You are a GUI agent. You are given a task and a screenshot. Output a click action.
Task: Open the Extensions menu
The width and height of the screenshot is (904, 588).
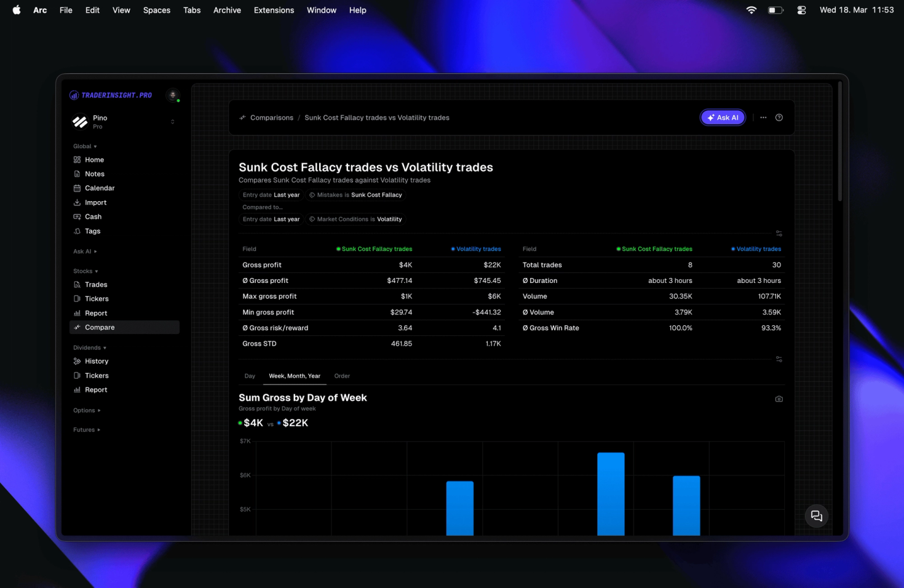coord(274,10)
